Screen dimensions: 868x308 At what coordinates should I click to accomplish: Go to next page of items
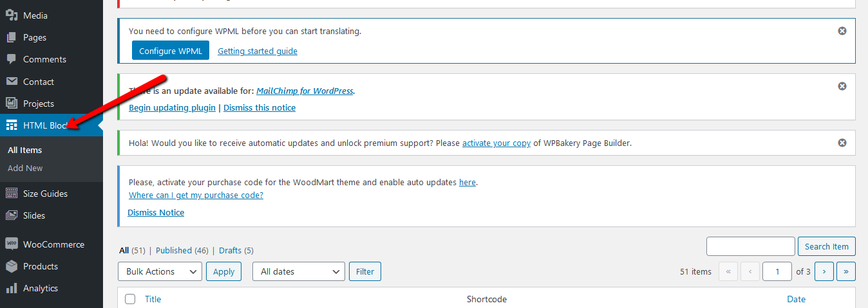(824, 271)
